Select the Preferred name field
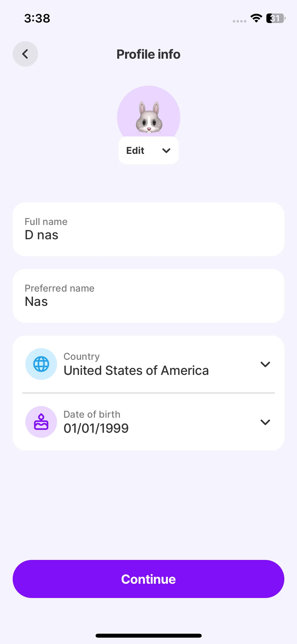 [148, 296]
